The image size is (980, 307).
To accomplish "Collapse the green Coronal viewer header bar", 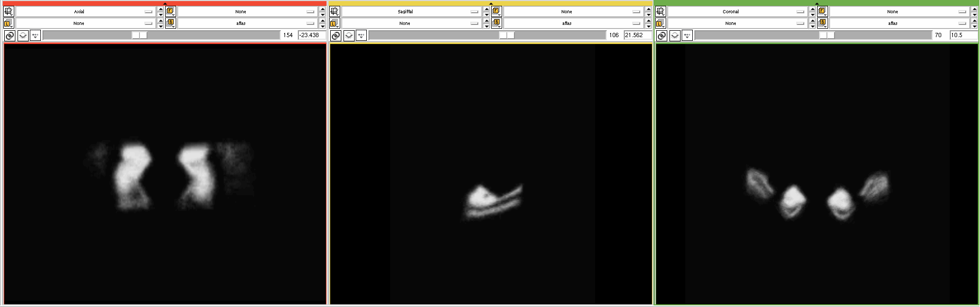I will coord(817,3).
